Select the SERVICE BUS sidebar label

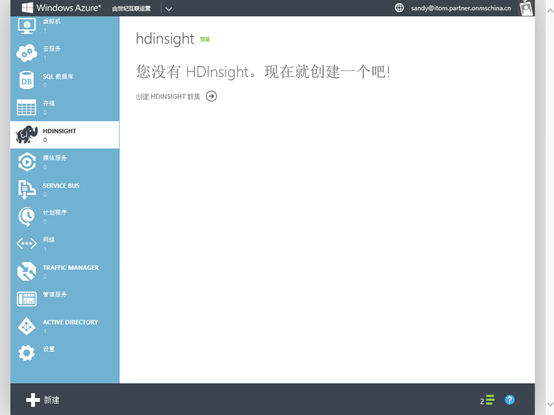61,186
